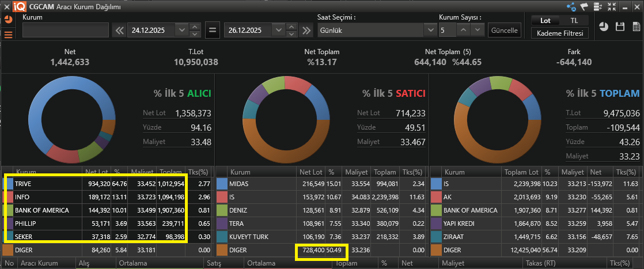
Task: Sort buyers table by Net Lot header
Action: tap(96, 172)
